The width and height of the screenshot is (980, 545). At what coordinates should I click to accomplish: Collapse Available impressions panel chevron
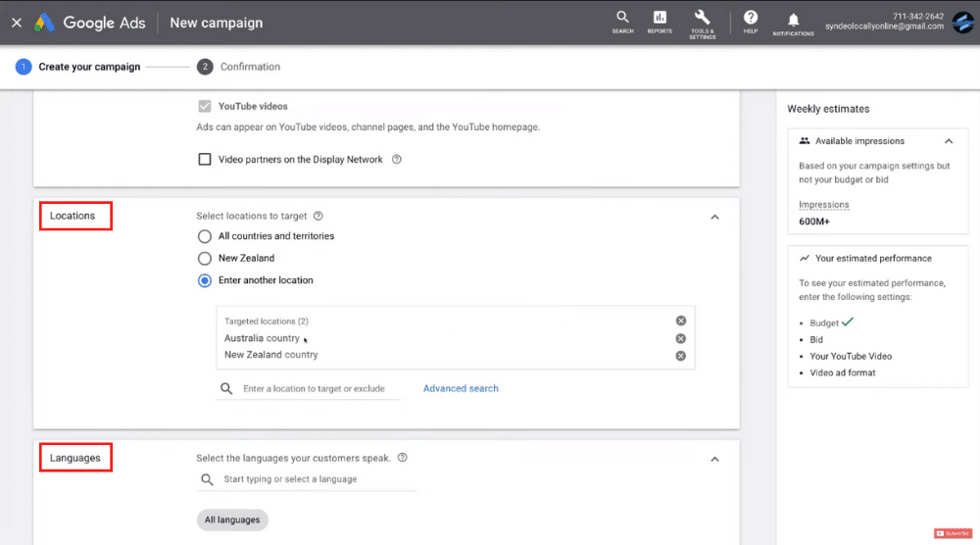click(x=949, y=141)
